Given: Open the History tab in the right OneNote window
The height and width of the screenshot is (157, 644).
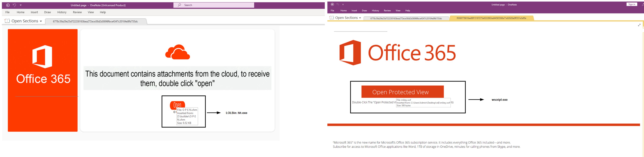Looking at the screenshot, I should click(375, 11).
